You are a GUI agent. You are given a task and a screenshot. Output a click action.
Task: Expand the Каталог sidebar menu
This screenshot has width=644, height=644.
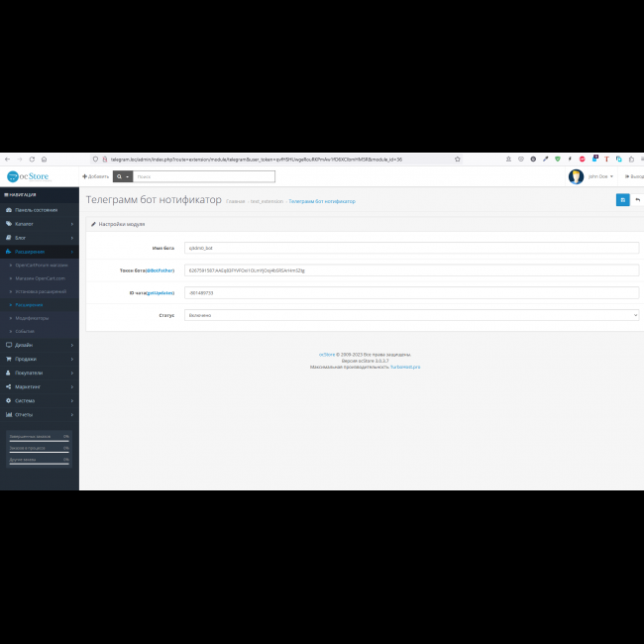(x=39, y=224)
